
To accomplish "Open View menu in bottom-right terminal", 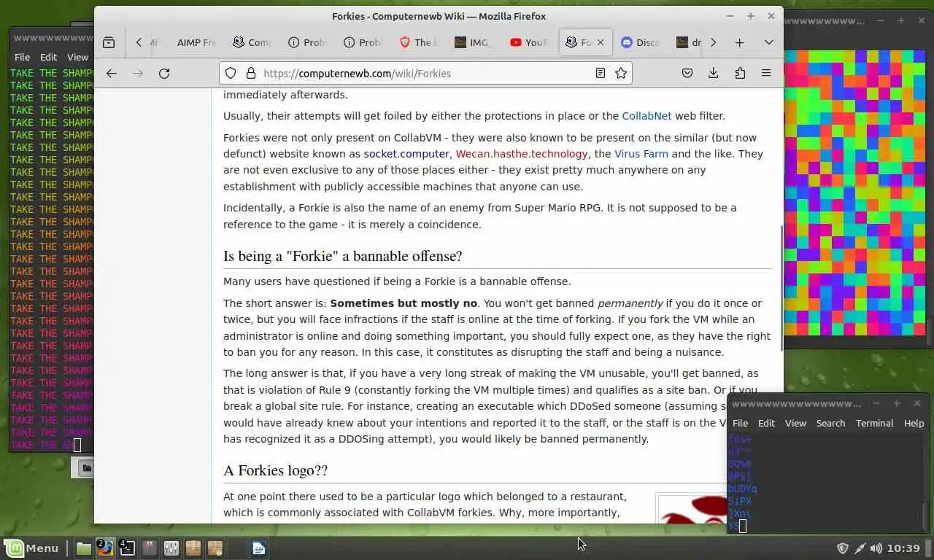I will tap(795, 423).
